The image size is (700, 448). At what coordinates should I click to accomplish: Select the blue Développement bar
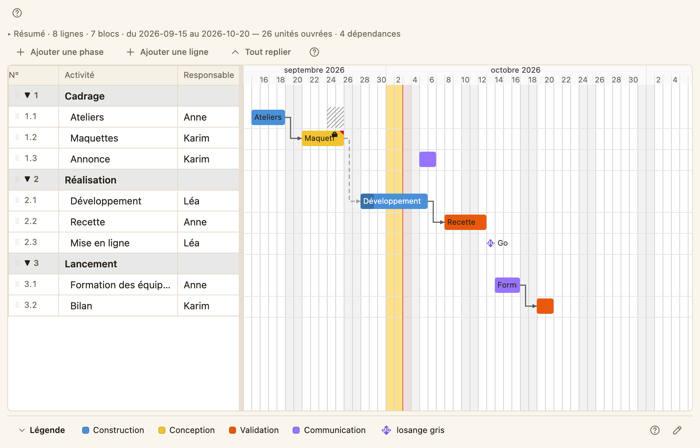point(394,201)
